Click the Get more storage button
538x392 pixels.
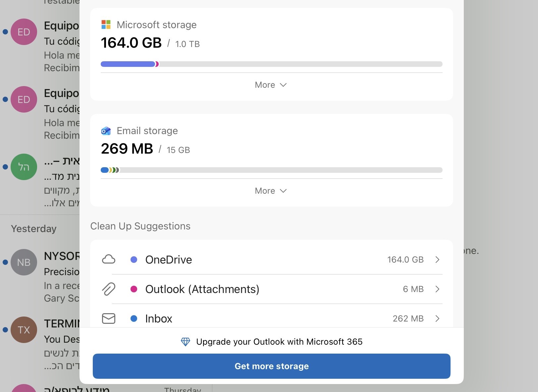[272, 366]
